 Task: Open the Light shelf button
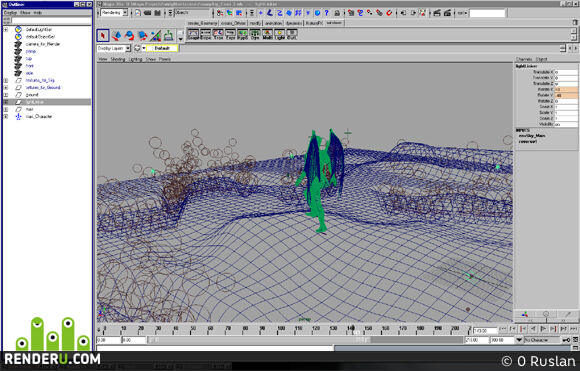(280, 34)
